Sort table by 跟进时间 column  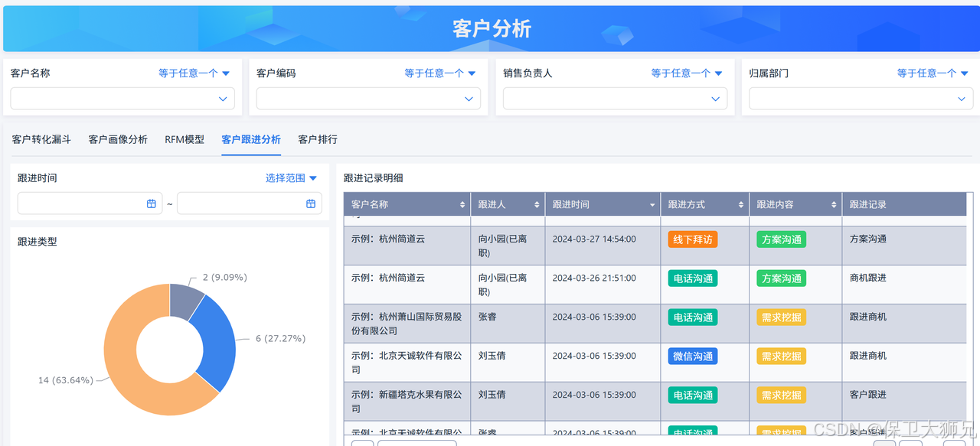click(652, 204)
